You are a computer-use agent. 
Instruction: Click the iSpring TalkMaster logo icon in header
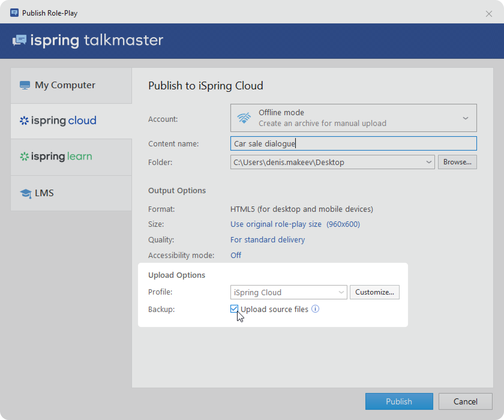pos(19,40)
